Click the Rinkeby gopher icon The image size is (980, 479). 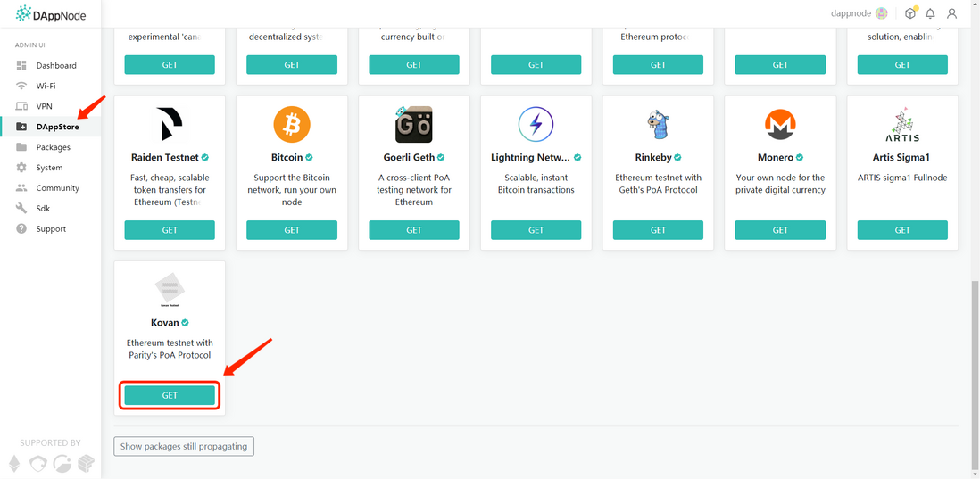(658, 124)
